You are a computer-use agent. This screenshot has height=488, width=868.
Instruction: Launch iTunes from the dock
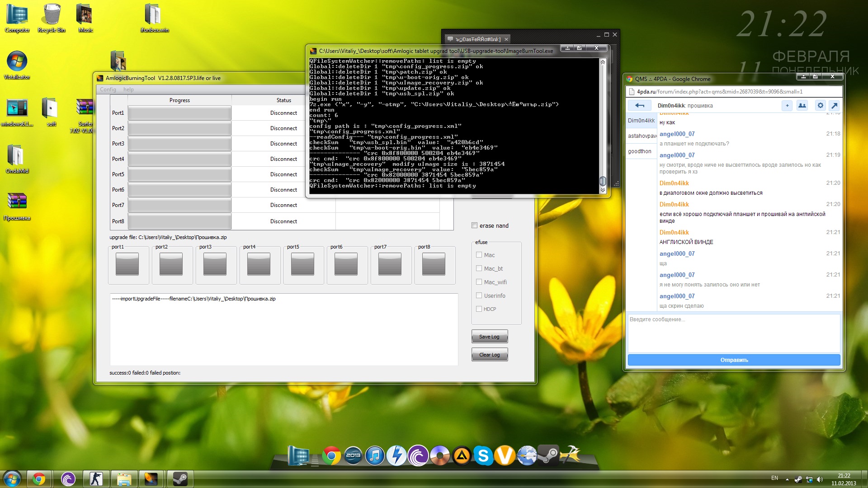[375, 455]
